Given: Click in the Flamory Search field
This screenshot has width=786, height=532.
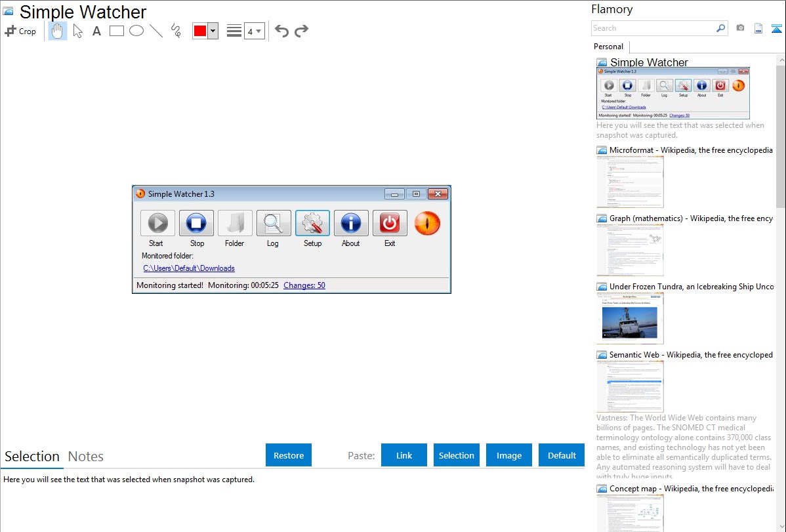Looking at the screenshot, I should coord(653,28).
